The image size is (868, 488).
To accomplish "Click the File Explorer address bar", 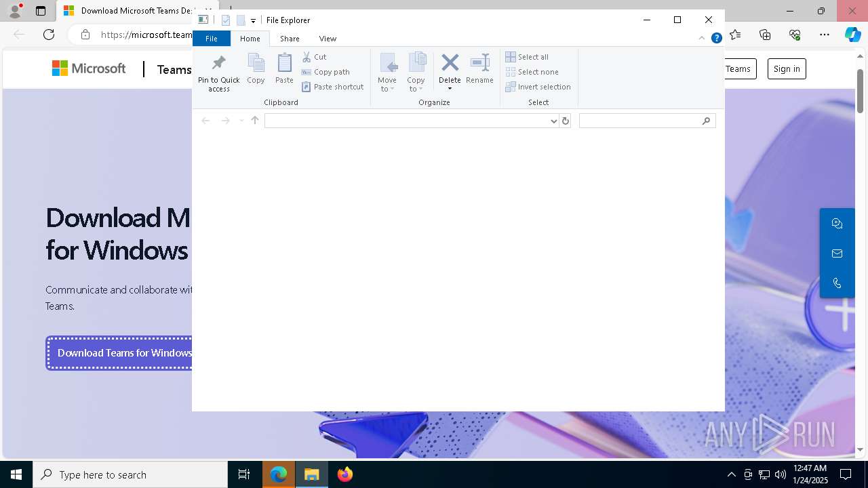I will click(x=407, y=121).
